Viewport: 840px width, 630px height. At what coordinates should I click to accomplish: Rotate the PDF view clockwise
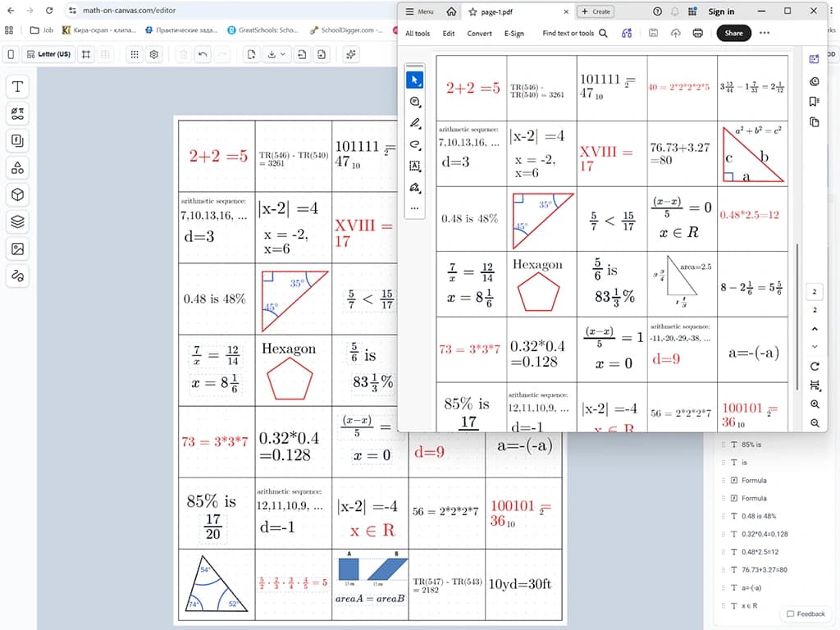[815, 367]
